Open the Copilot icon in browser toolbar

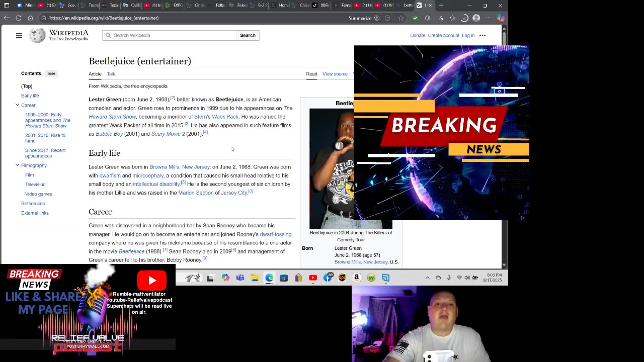coord(500,18)
